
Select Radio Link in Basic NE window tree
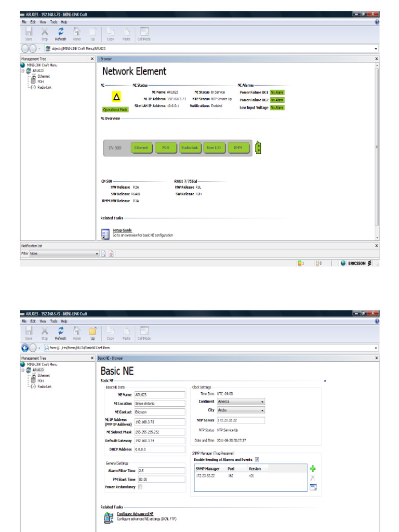coord(45,387)
